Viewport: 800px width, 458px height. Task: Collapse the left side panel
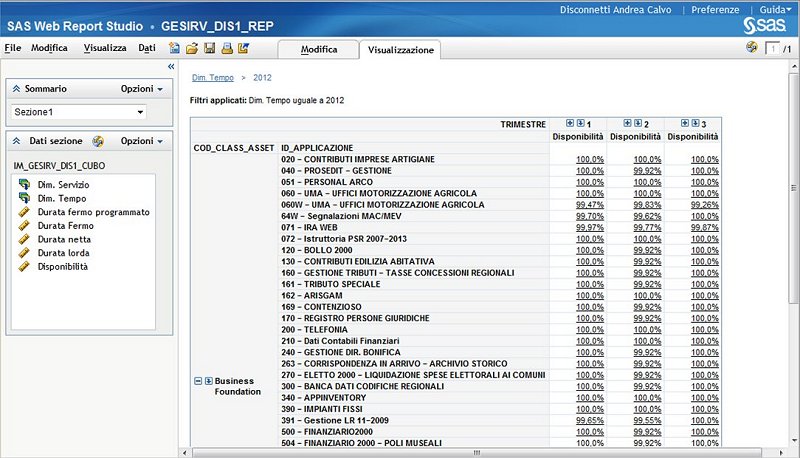[171, 66]
